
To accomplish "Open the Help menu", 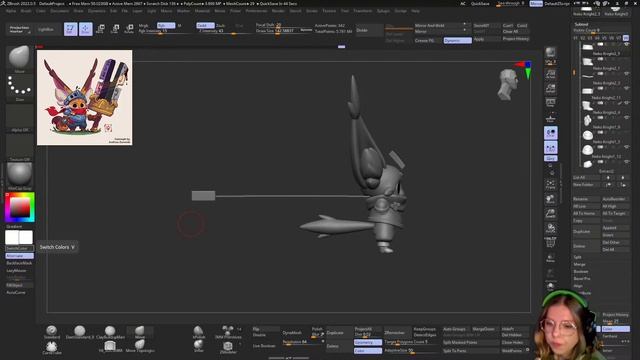I will 415,11.
